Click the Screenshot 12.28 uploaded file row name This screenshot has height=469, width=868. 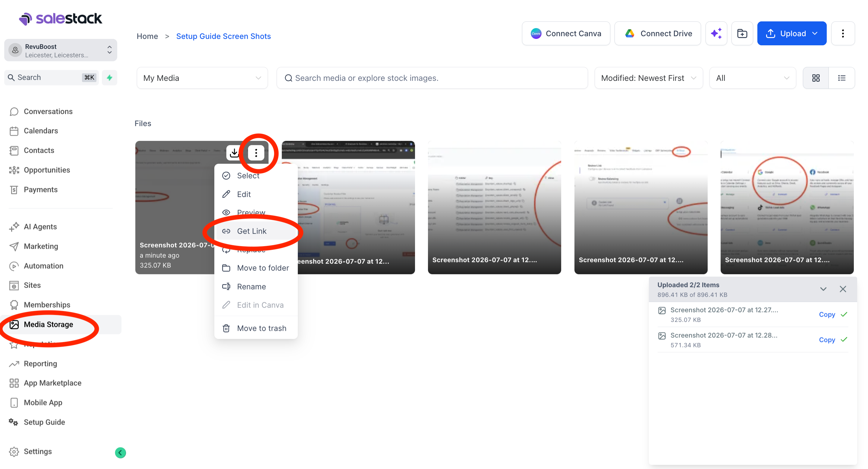[724, 335]
